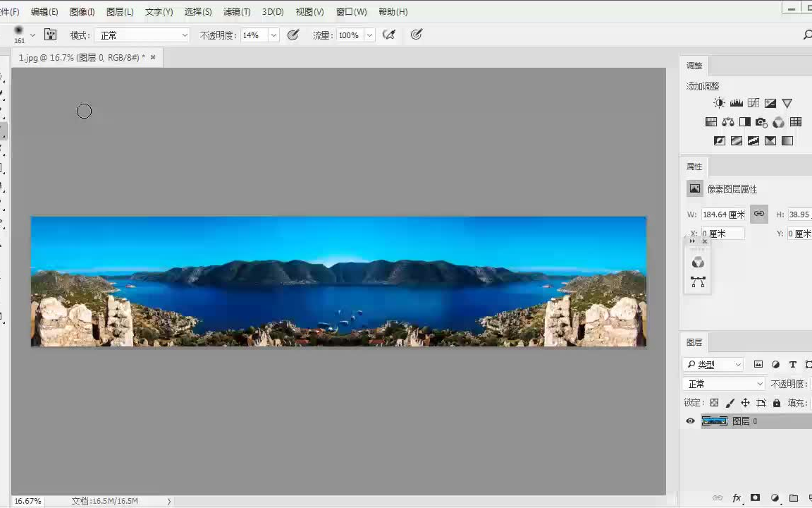Open the brush blend mode dropdown
The image size is (812, 508).
pyautogui.click(x=141, y=35)
